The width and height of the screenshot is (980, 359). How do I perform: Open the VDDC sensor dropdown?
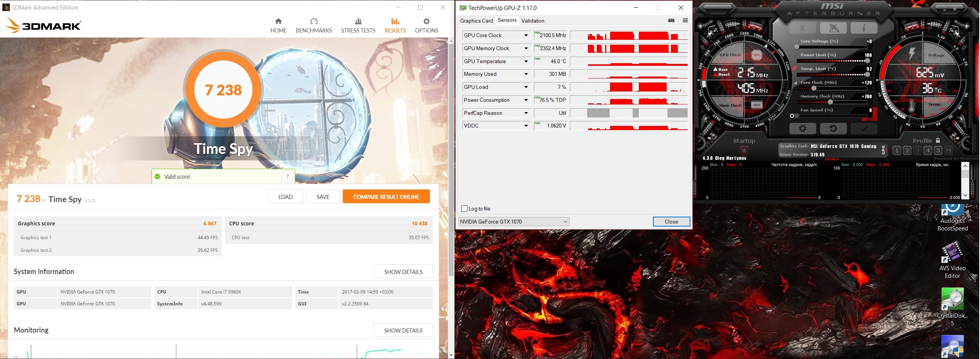(526, 126)
